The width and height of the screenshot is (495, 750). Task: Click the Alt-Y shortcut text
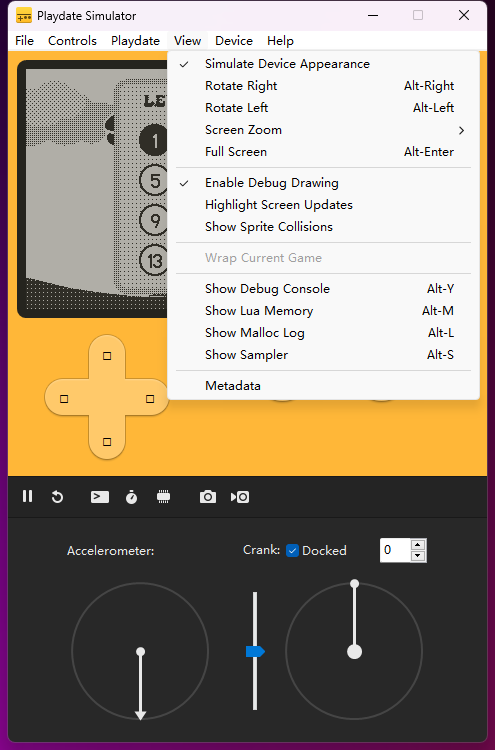coord(440,289)
